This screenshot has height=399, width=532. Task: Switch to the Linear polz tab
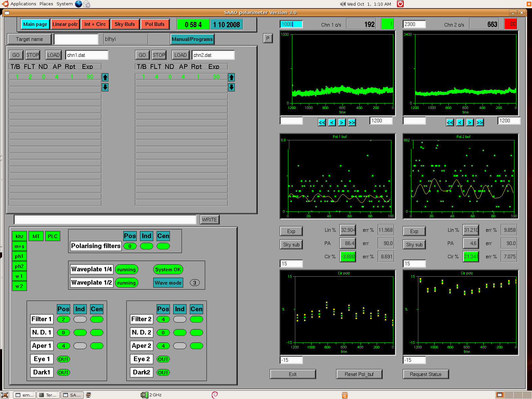[x=65, y=24]
